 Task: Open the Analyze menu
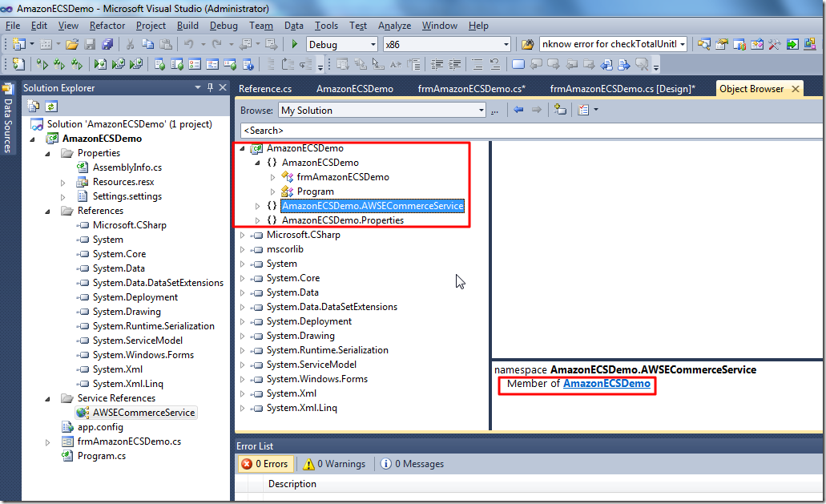[394, 26]
